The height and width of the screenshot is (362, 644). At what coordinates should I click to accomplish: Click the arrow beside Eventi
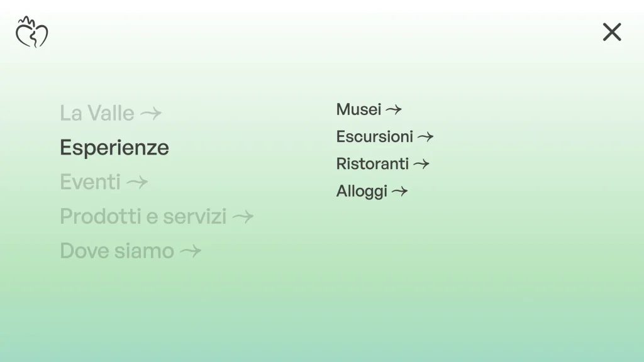[137, 182]
